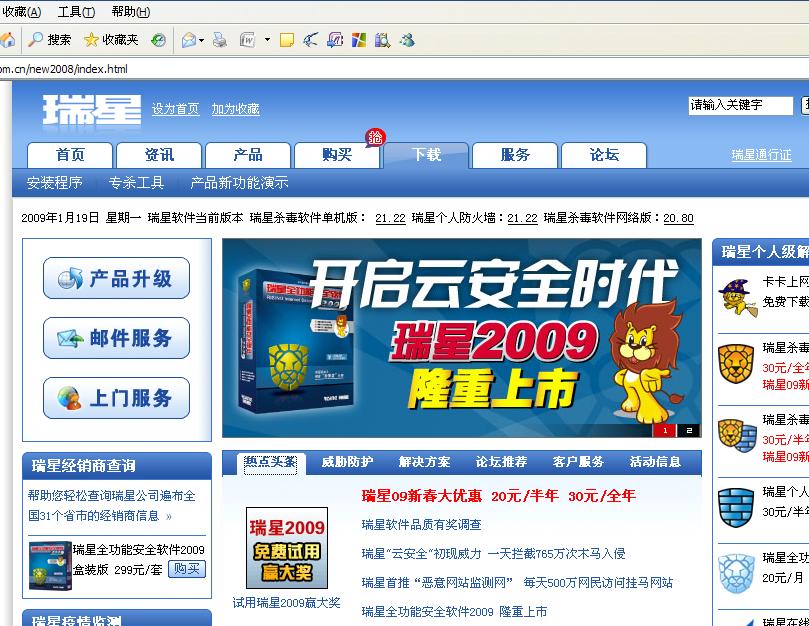Open the 搜索 search tool in toolbar
Screen dimensions: 809x626
[49, 40]
